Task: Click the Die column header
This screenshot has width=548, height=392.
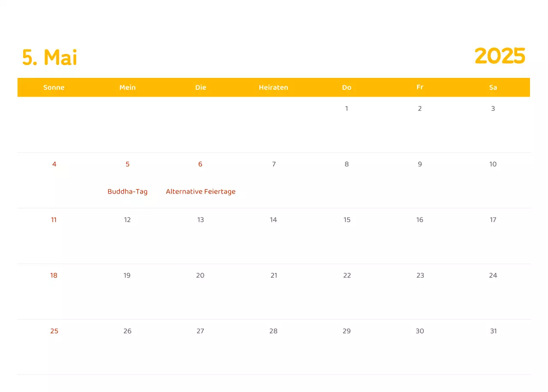Action: point(200,87)
